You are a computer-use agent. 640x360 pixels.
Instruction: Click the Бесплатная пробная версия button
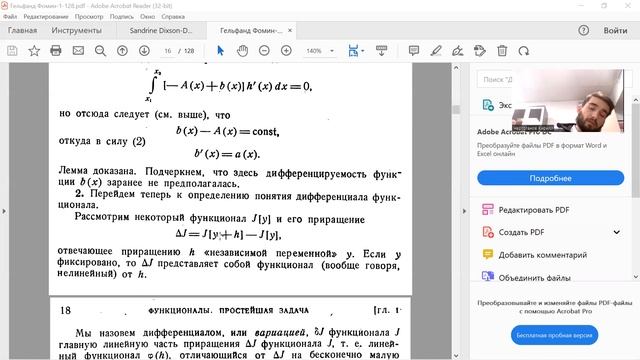coord(554,335)
